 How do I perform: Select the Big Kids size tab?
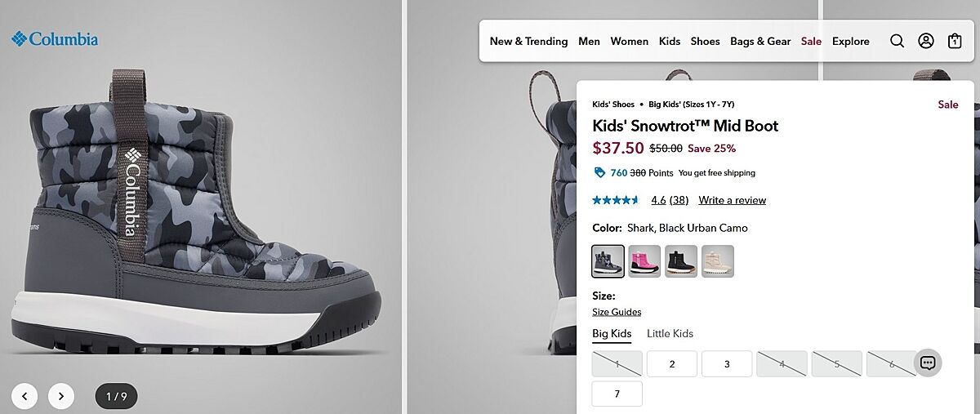[x=612, y=333]
